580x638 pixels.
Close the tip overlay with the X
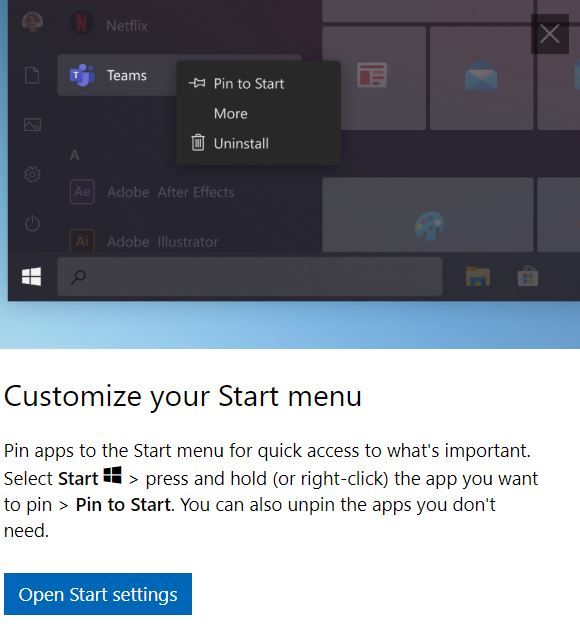coord(549,34)
